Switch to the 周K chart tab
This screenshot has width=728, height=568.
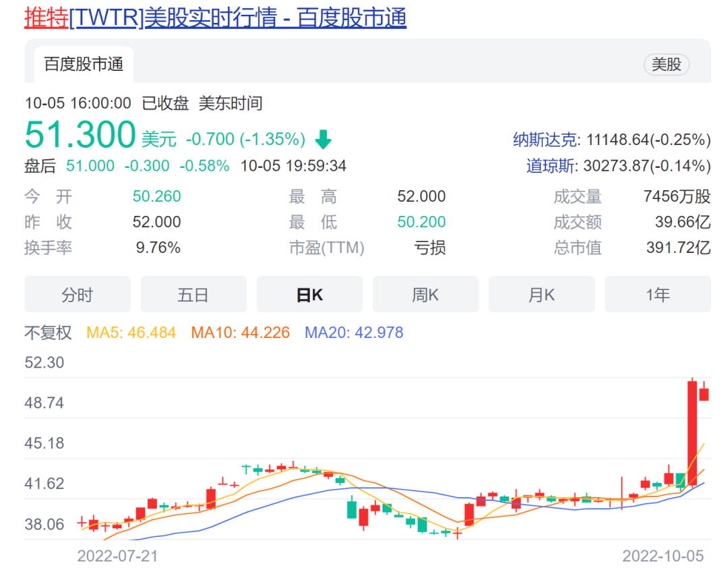click(x=426, y=294)
